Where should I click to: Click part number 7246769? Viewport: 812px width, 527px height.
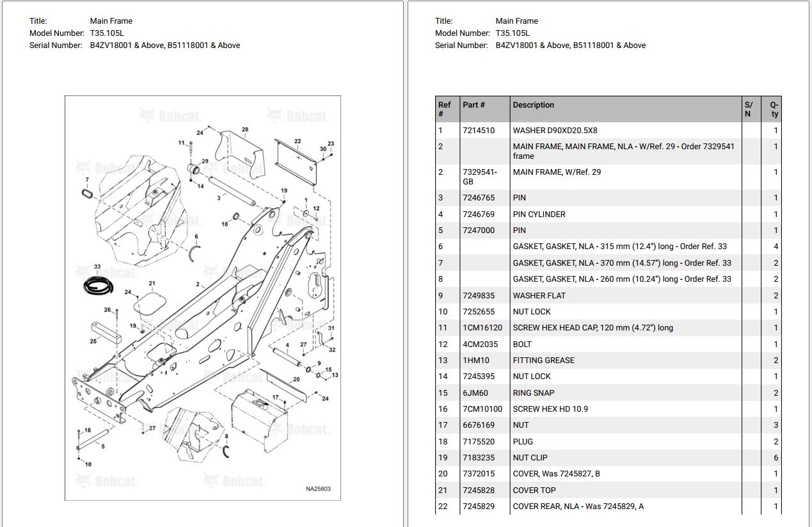[478, 215]
